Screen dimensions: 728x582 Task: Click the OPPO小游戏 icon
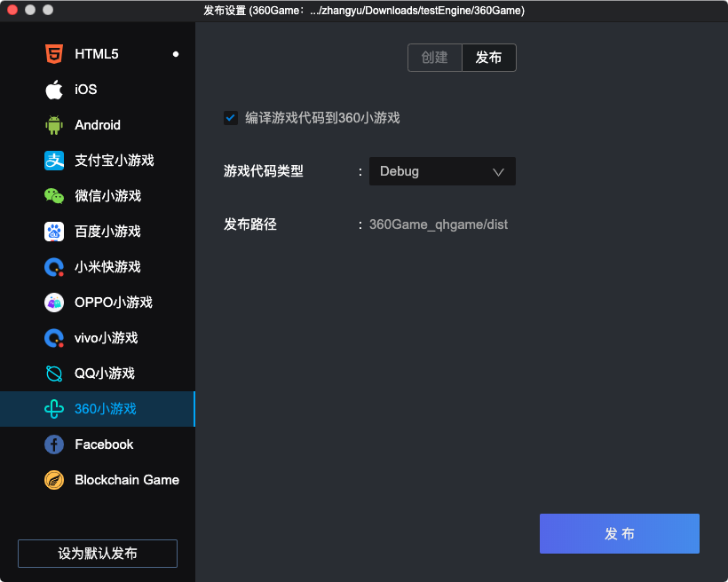click(54, 303)
